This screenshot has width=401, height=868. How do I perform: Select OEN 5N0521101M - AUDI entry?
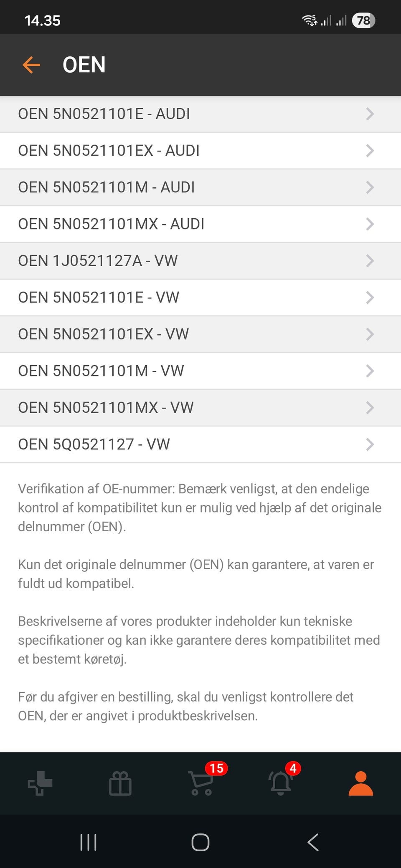click(x=106, y=187)
